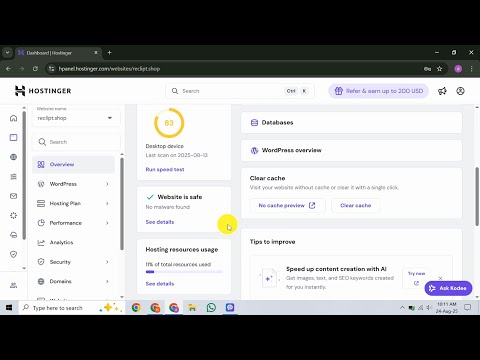Viewport: 480px width, 360px height.
Task: Open the Chrome profile avatar
Action: tap(458, 69)
